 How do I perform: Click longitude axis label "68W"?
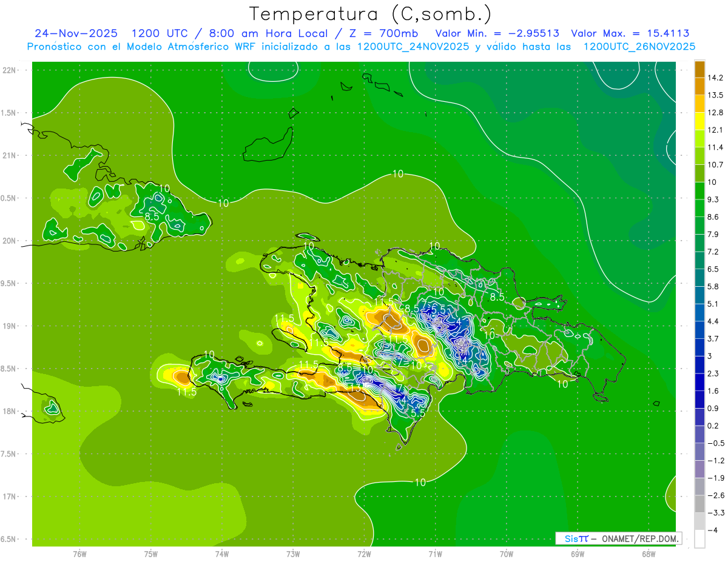[x=649, y=554]
